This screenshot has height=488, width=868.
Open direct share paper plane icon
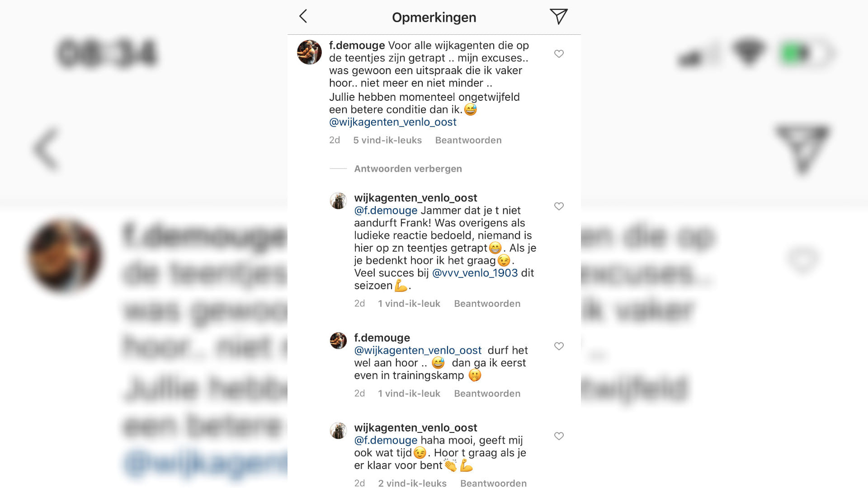(559, 17)
